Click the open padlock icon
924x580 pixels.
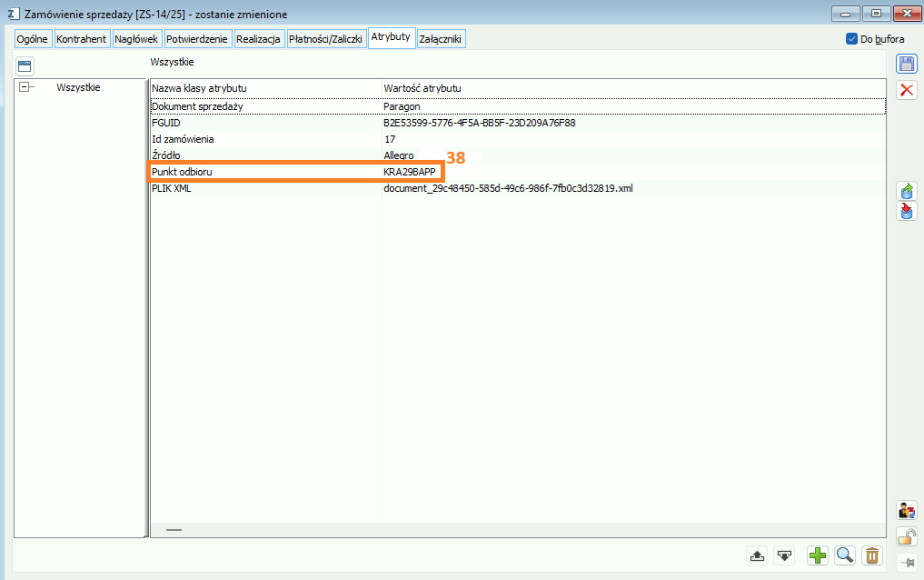click(906, 535)
